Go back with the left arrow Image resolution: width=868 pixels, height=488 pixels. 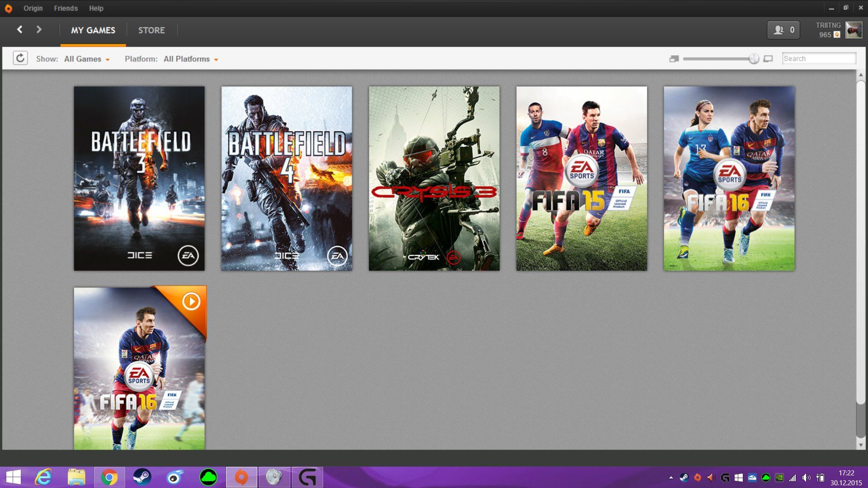coord(19,30)
